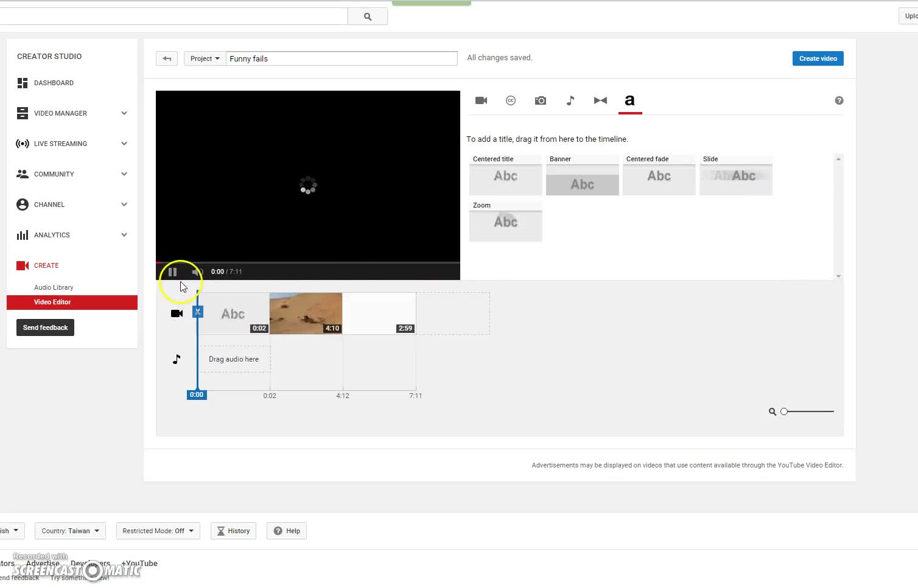Click the search magnifier button
The image size is (918, 588).
[368, 16]
